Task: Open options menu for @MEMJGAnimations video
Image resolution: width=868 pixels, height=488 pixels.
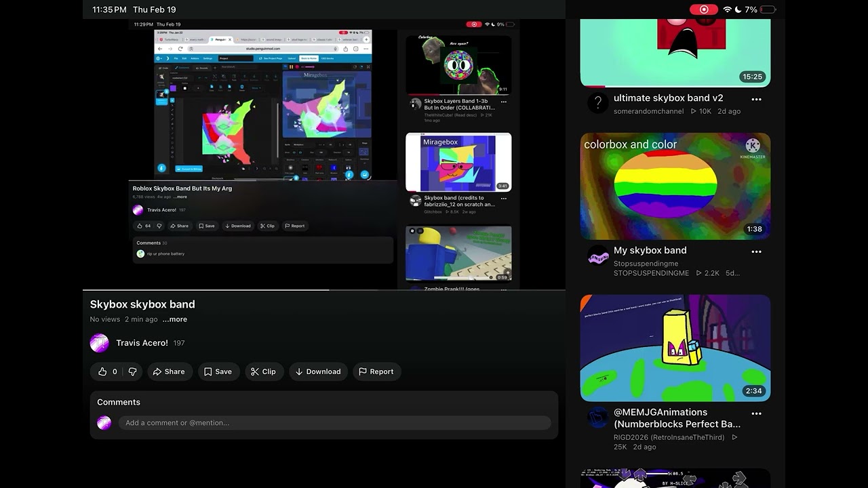Action: click(756, 413)
